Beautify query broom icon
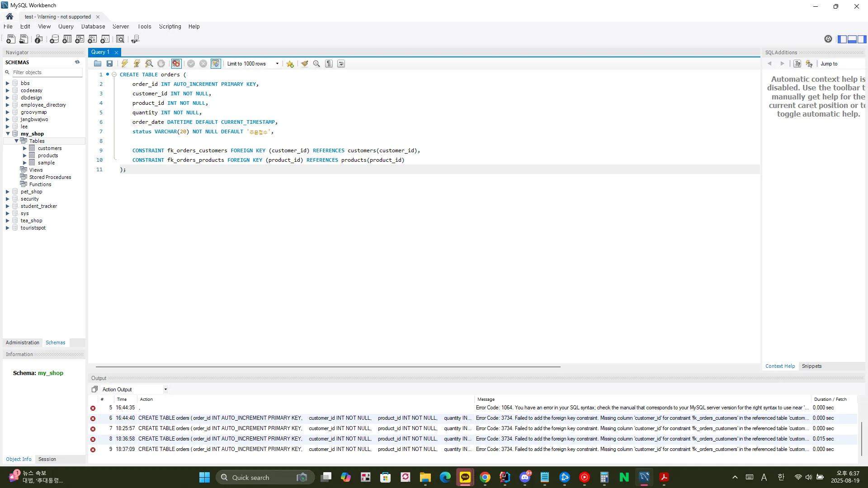868x488 pixels. [x=305, y=64]
